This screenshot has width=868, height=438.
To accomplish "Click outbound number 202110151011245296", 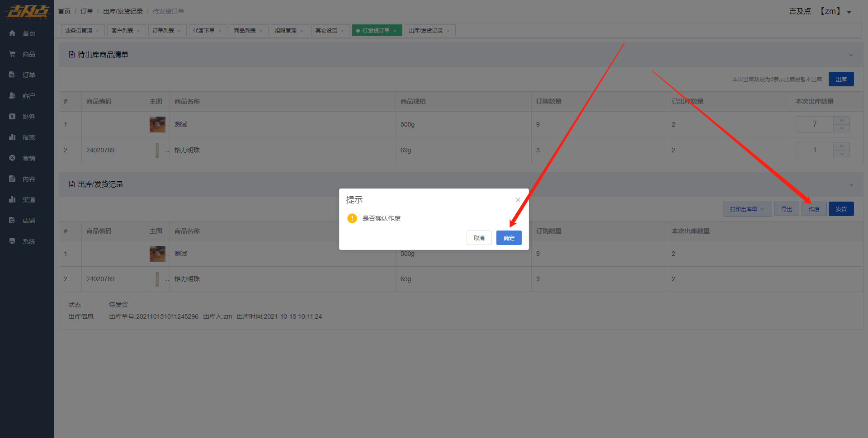I will tap(167, 316).
